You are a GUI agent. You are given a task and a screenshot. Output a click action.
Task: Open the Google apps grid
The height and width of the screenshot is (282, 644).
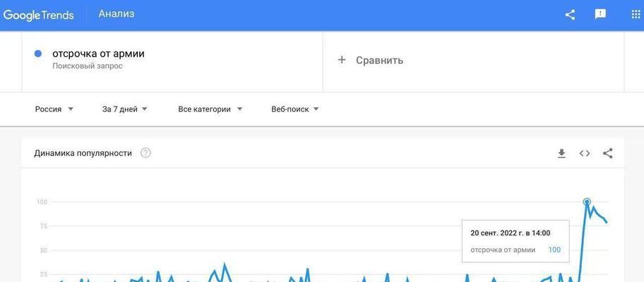point(635,14)
